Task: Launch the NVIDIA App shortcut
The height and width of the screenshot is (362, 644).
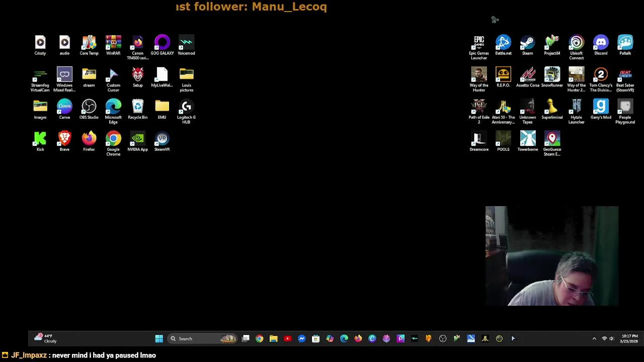Action: (137, 142)
